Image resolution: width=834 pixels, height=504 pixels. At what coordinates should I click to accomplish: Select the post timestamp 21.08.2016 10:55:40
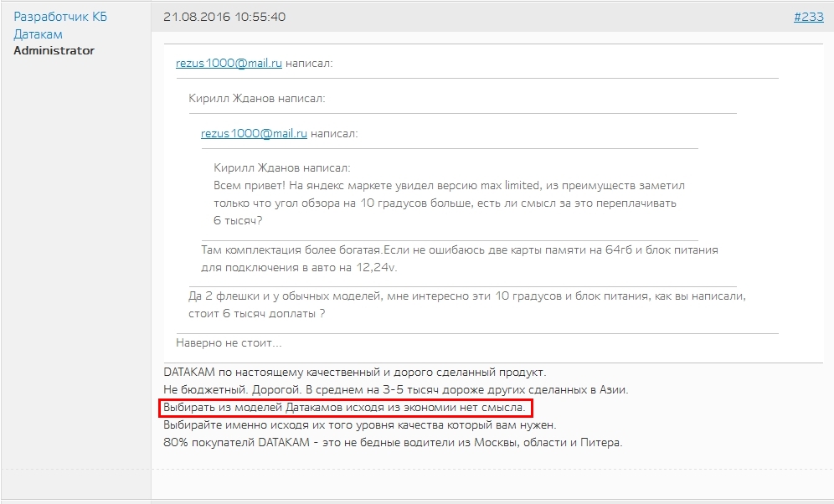click(x=224, y=17)
